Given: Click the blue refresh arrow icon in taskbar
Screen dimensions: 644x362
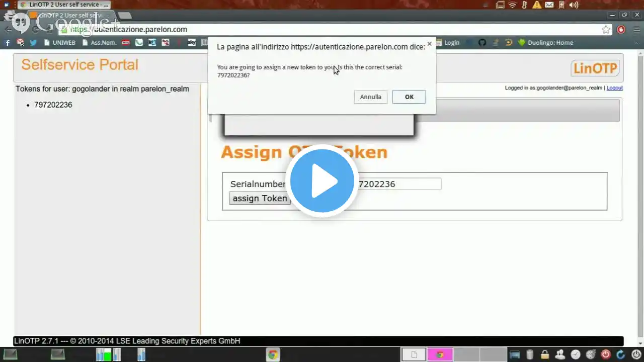Looking at the screenshot, I should pos(620,355).
